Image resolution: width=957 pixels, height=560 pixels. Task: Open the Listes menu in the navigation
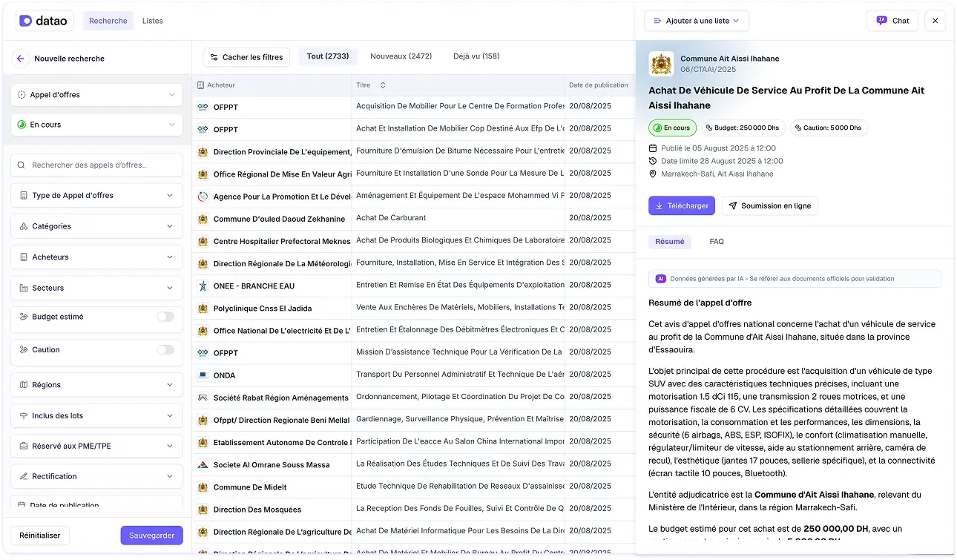[x=152, y=21]
